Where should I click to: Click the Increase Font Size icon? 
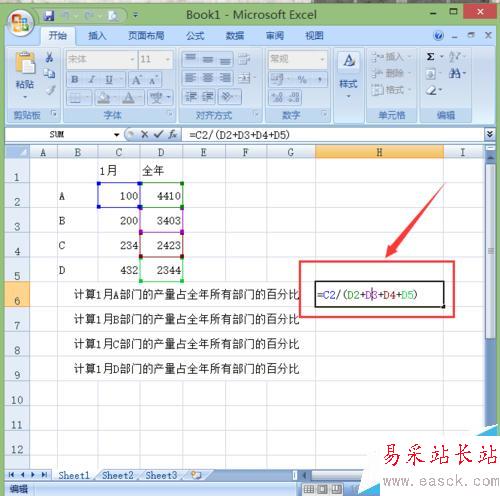[x=136, y=80]
